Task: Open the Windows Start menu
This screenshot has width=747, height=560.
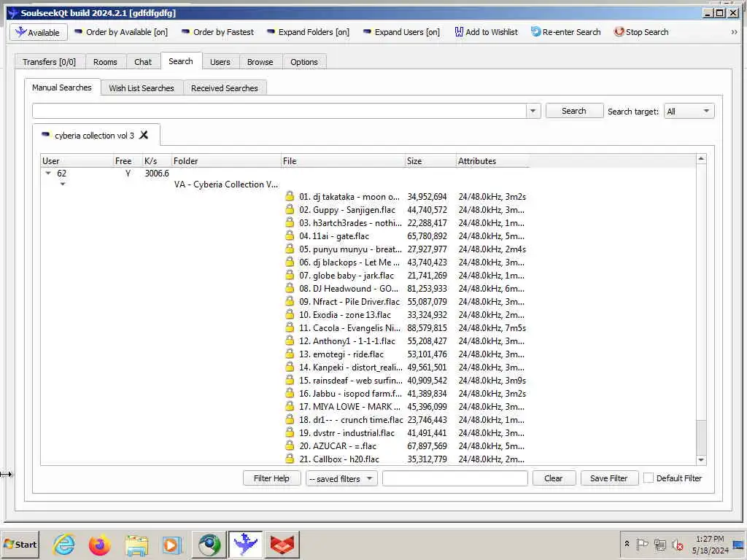Action: point(20,544)
